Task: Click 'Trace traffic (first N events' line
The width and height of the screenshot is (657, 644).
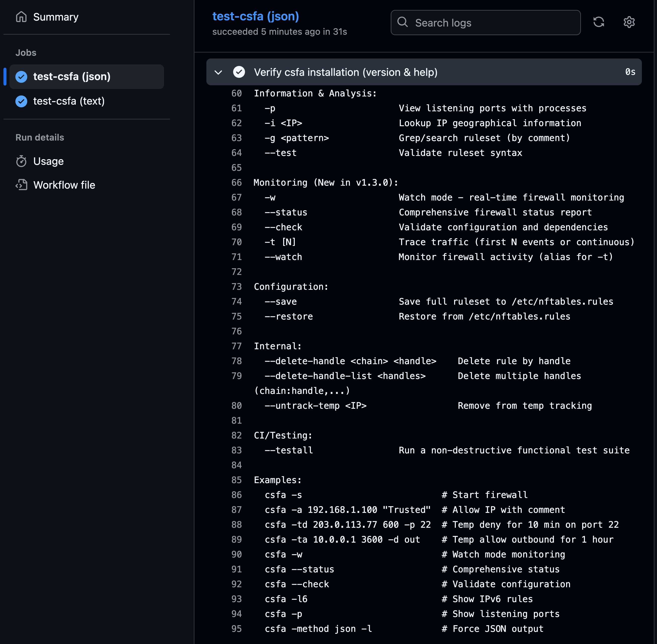Action: coord(516,242)
